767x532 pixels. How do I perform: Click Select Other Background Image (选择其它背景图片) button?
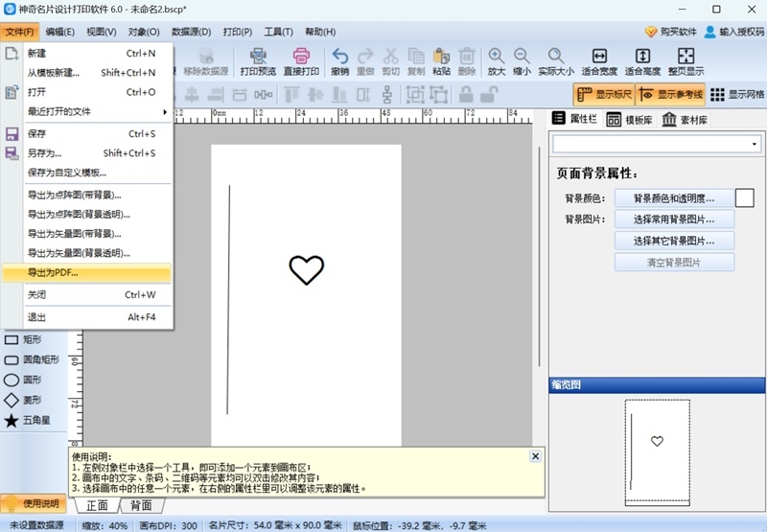[x=674, y=241]
